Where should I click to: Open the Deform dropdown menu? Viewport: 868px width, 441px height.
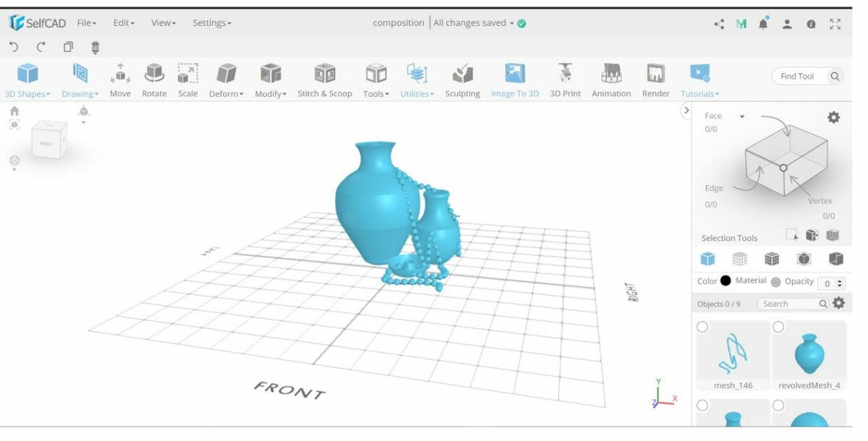coord(226,94)
